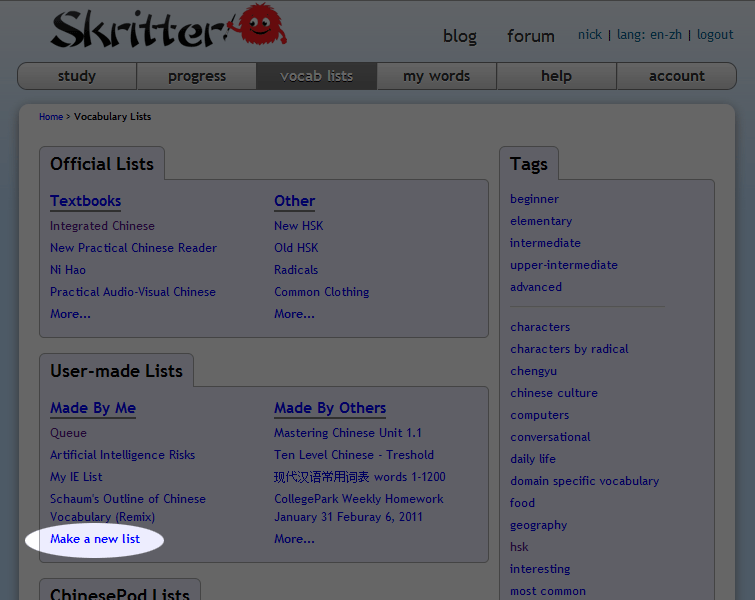Open the my words tab
The image size is (755, 600).
436,76
